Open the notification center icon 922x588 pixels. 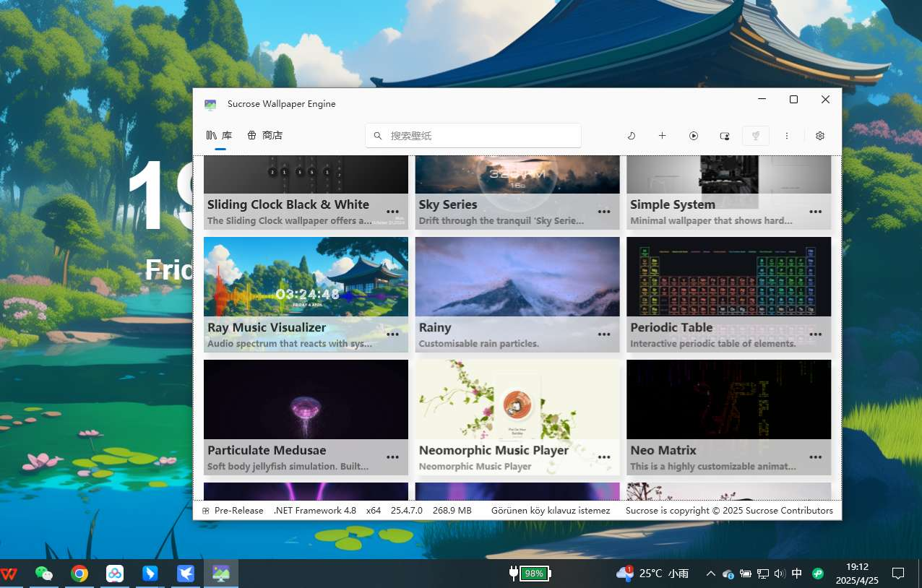tap(898, 574)
